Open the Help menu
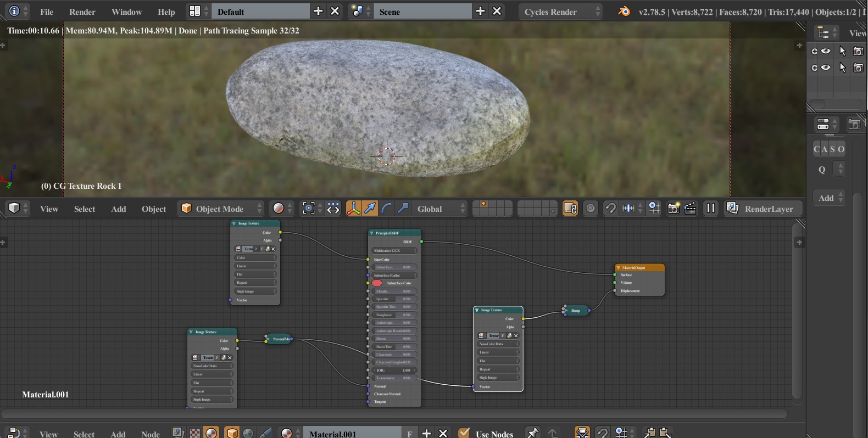868x438 pixels. (x=166, y=12)
